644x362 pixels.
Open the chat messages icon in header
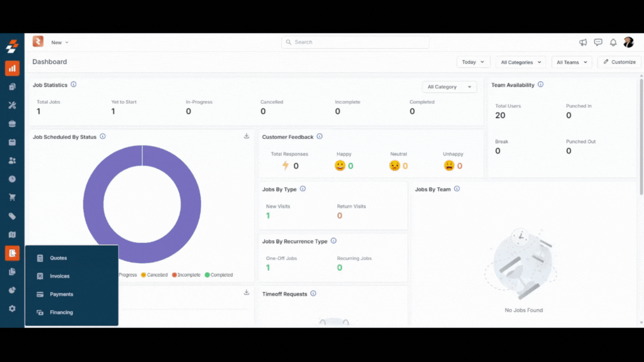click(x=598, y=42)
